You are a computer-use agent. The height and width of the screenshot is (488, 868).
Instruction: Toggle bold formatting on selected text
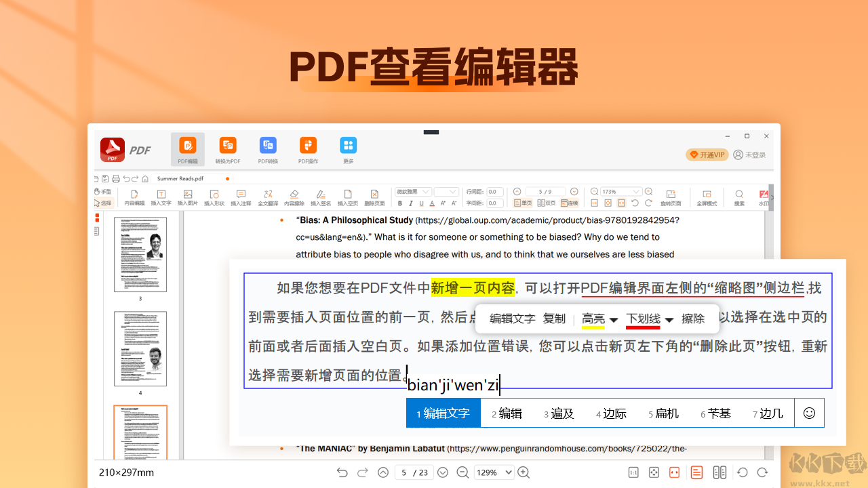(x=399, y=203)
